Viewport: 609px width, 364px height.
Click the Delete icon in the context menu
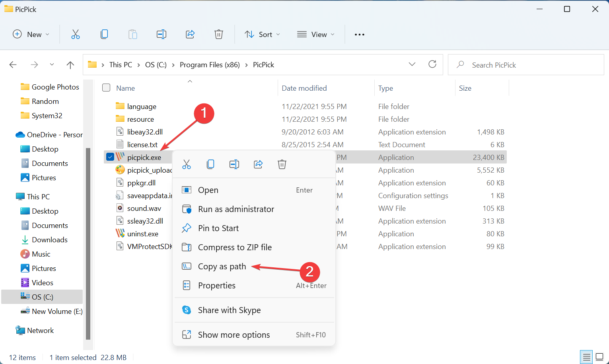click(282, 164)
